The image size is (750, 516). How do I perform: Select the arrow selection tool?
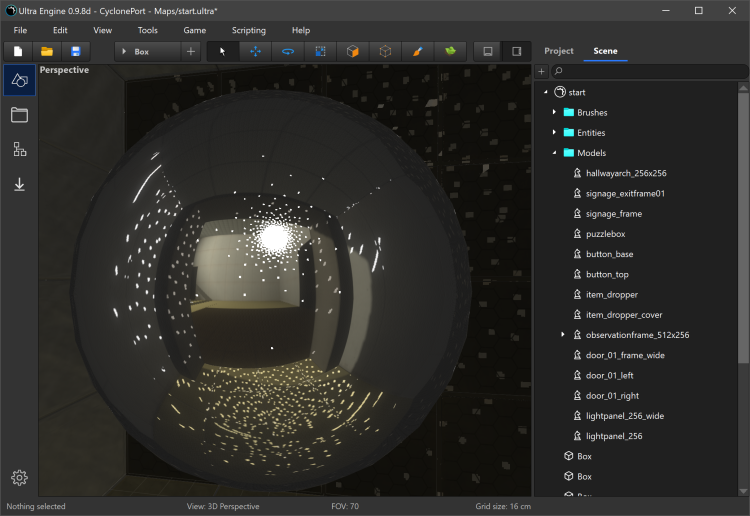click(223, 51)
